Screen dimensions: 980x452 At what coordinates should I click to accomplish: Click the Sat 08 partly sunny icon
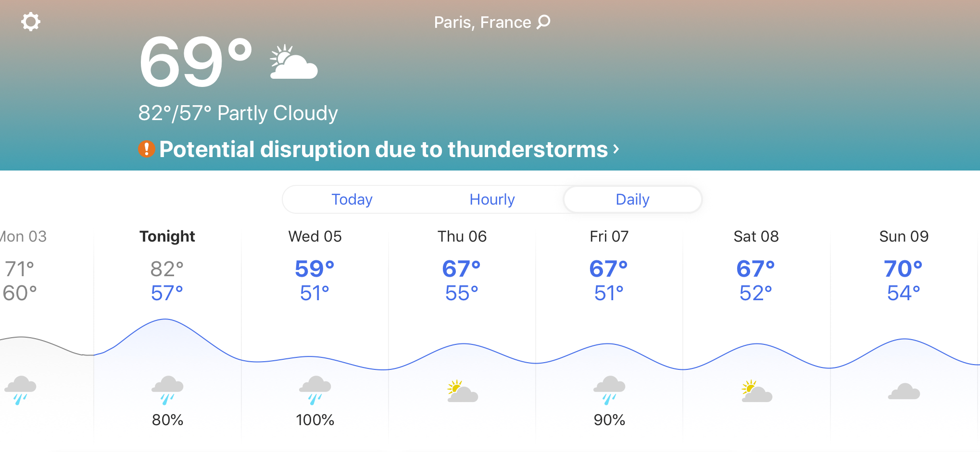pyautogui.click(x=756, y=391)
